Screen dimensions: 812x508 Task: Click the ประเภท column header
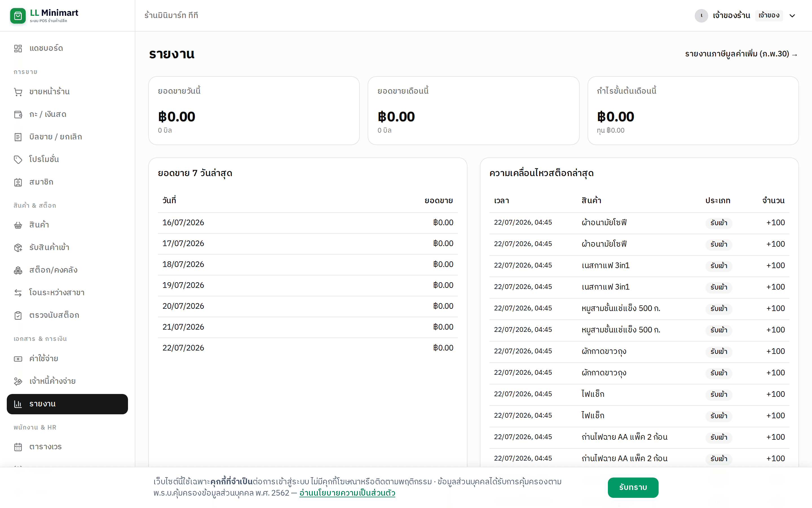click(x=718, y=201)
